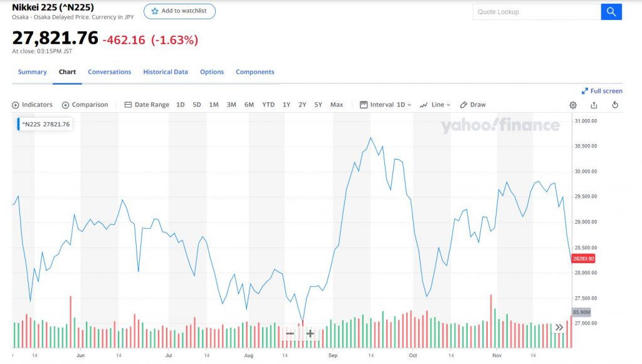Viewport: 642px width, 364px height.
Task: Select the 1Y time range
Action: 286,105
